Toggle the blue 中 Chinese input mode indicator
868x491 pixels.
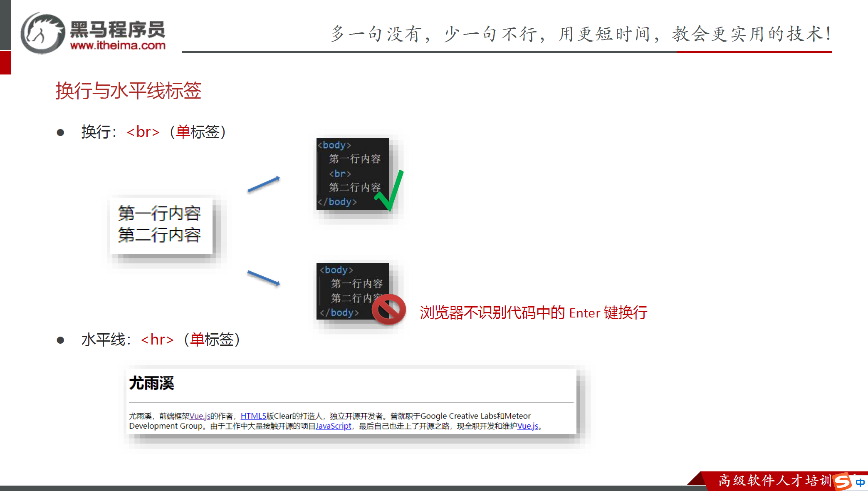[x=860, y=483]
